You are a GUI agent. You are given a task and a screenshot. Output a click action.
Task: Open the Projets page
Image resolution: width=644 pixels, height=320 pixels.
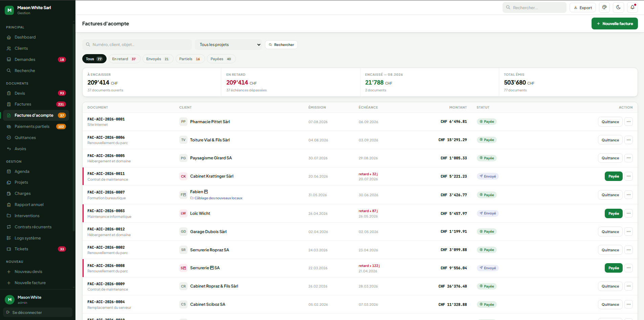tap(36, 182)
